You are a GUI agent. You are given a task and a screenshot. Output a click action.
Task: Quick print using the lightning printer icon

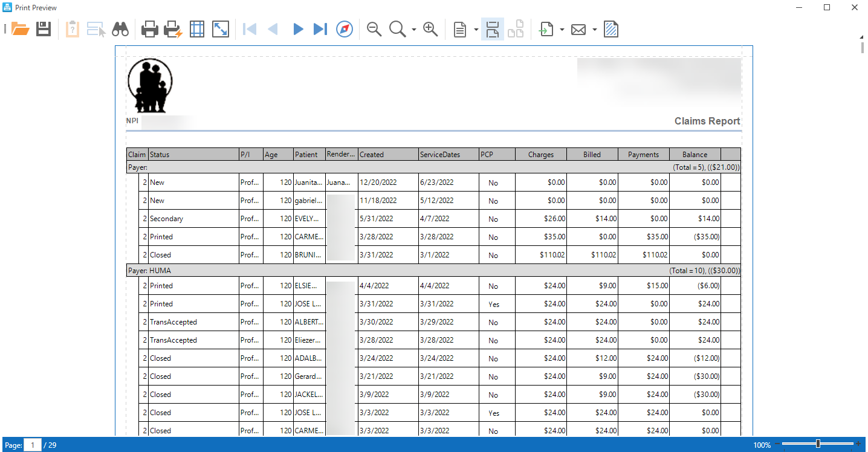(173, 29)
